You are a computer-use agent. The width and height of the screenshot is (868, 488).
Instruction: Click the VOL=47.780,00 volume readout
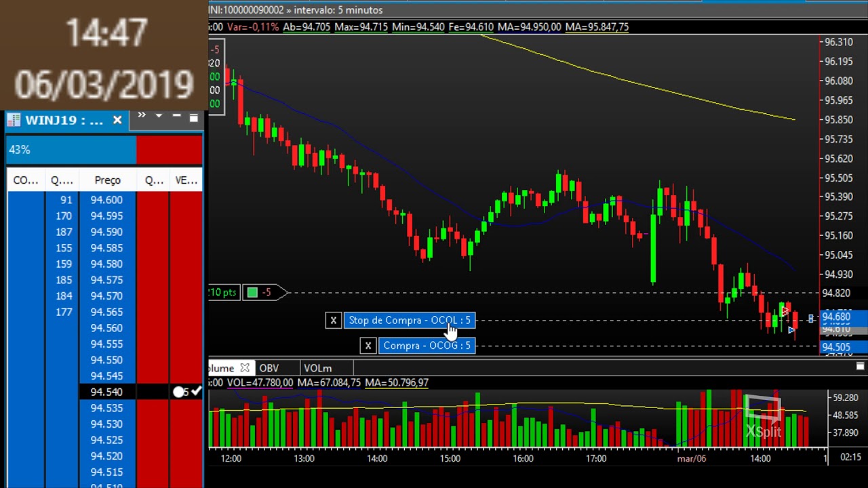[260, 383]
